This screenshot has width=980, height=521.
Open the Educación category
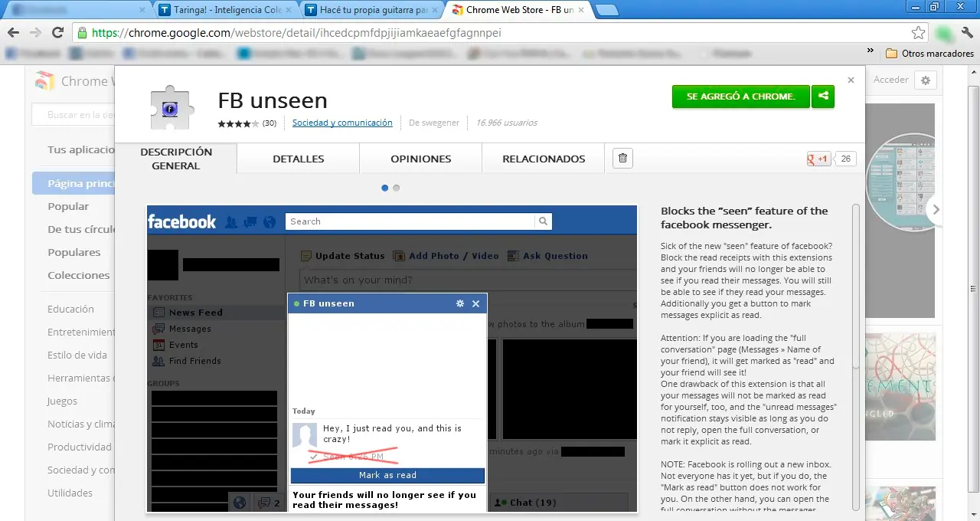point(70,309)
